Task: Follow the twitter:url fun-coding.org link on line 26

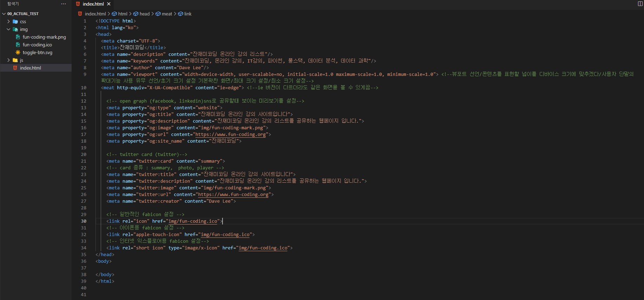Action: (233, 195)
